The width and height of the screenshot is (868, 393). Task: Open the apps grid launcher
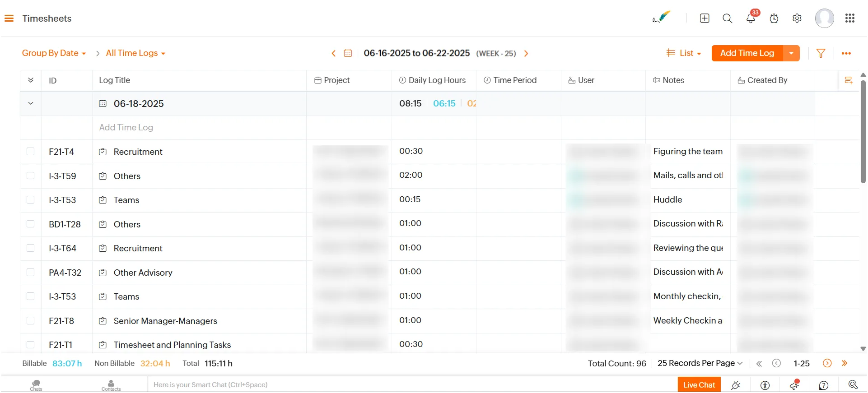click(x=850, y=18)
